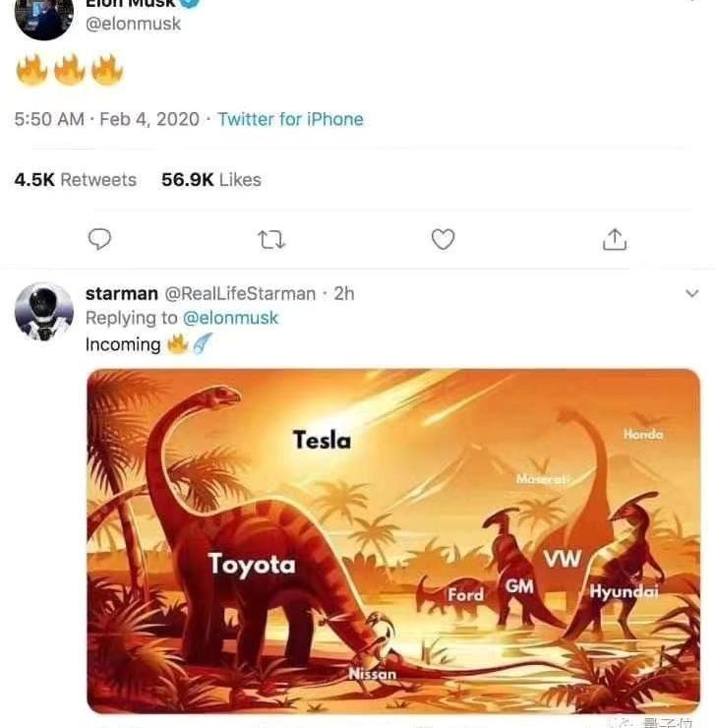Open the Twitter for iPhone link
This screenshot has width=716, height=728.
click(x=290, y=119)
